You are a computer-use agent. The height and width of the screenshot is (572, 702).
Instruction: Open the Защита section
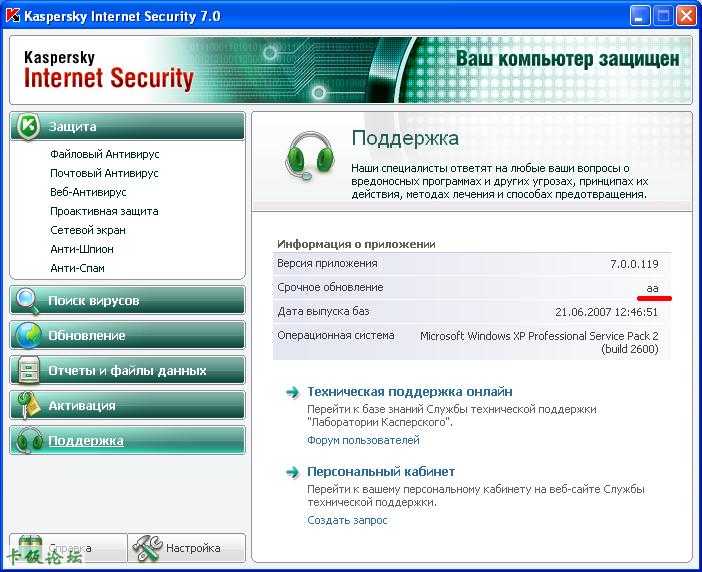click(x=127, y=126)
